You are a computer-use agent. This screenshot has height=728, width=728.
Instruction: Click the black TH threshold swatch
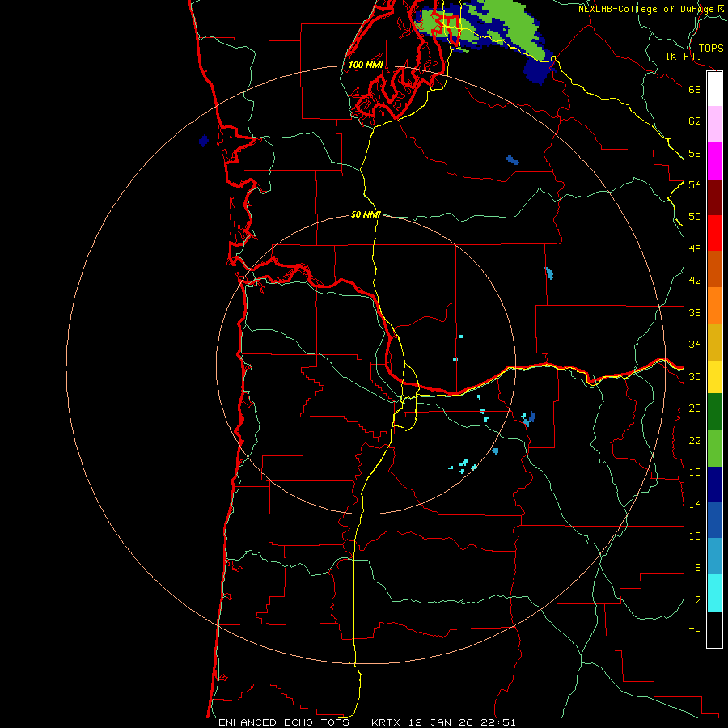point(714,629)
